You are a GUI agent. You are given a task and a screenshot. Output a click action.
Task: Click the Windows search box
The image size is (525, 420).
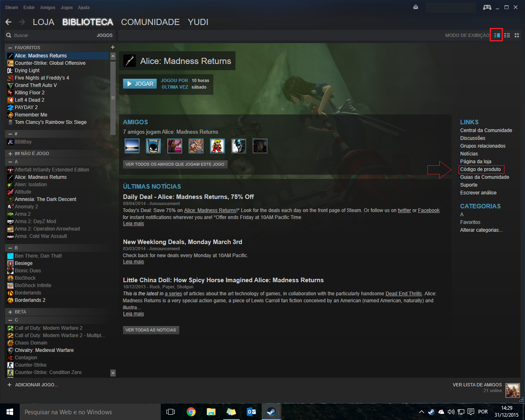coord(90,412)
